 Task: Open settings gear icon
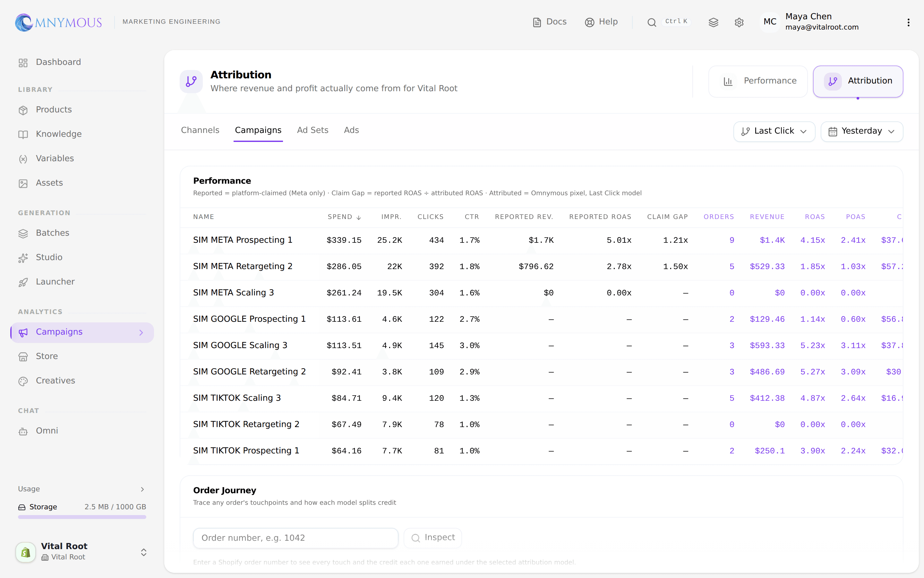739,22
